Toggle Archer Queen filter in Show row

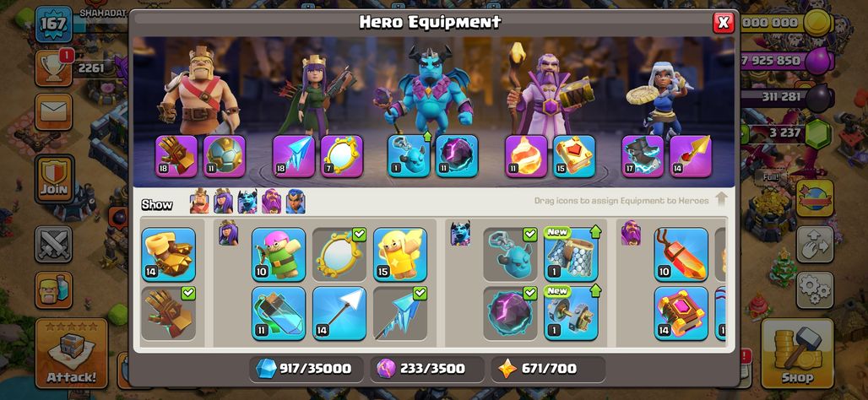[x=224, y=203]
